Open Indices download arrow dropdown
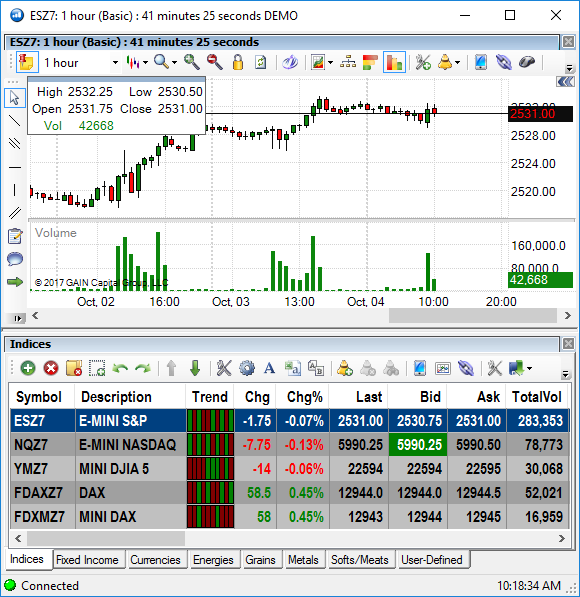Viewport: 580px width, 597px height. (x=530, y=368)
